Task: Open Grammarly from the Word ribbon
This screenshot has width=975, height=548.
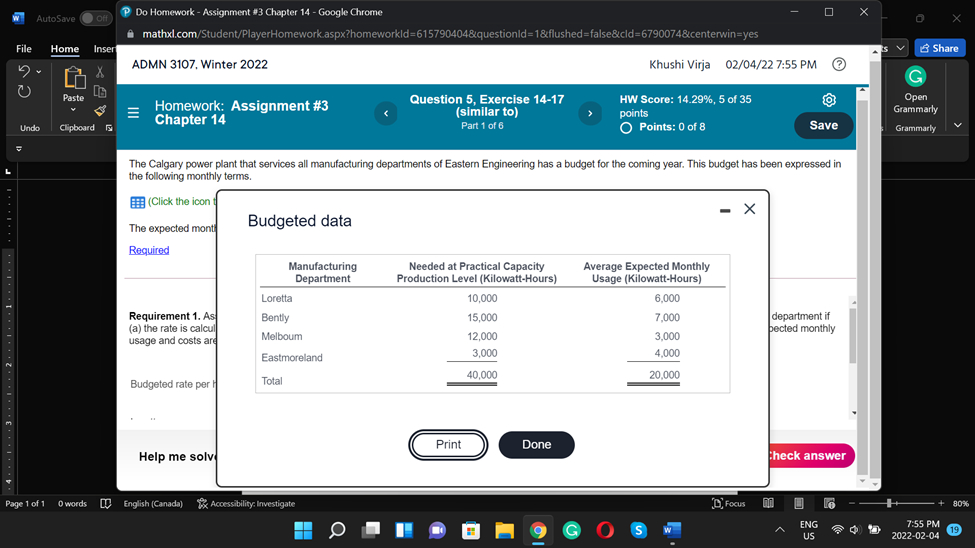Action: click(x=915, y=91)
